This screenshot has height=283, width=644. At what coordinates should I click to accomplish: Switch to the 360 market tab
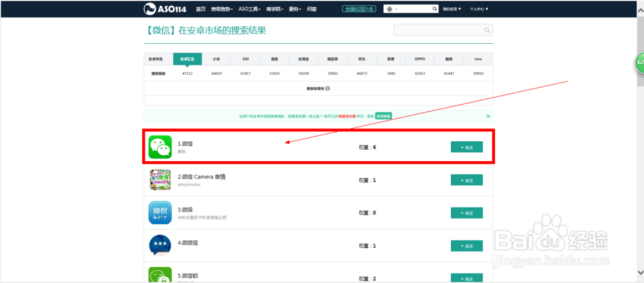245,59
